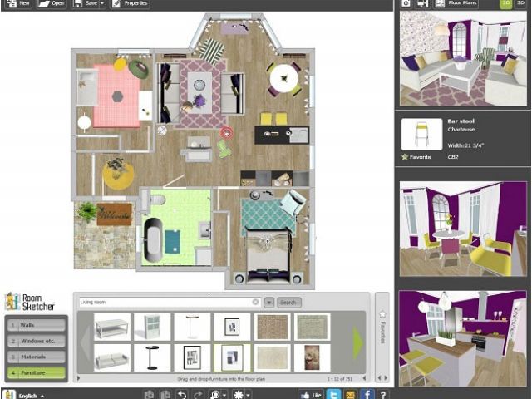Click the green next-page arrow in furniture list
The width and height of the screenshot is (532, 399).
(x=358, y=342)
